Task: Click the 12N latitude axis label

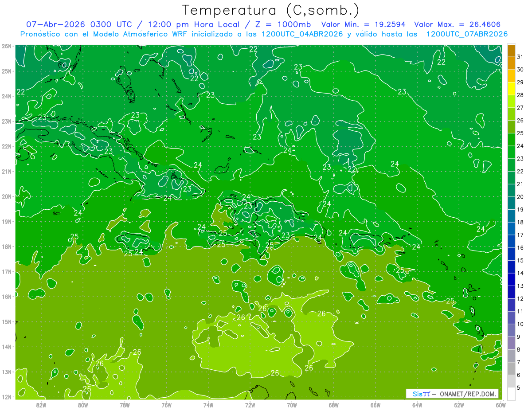Action: click(x=7, y=397)
